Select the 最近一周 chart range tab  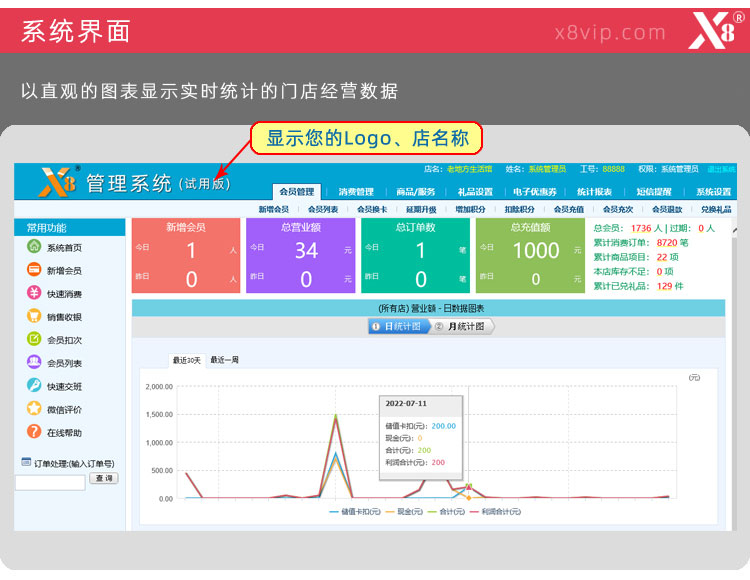coord(224,360)
